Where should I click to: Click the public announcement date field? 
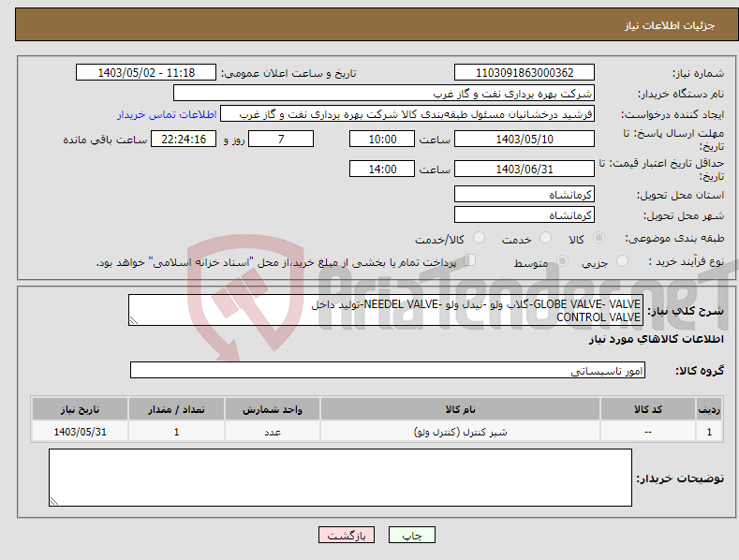(x=146, y=73)
